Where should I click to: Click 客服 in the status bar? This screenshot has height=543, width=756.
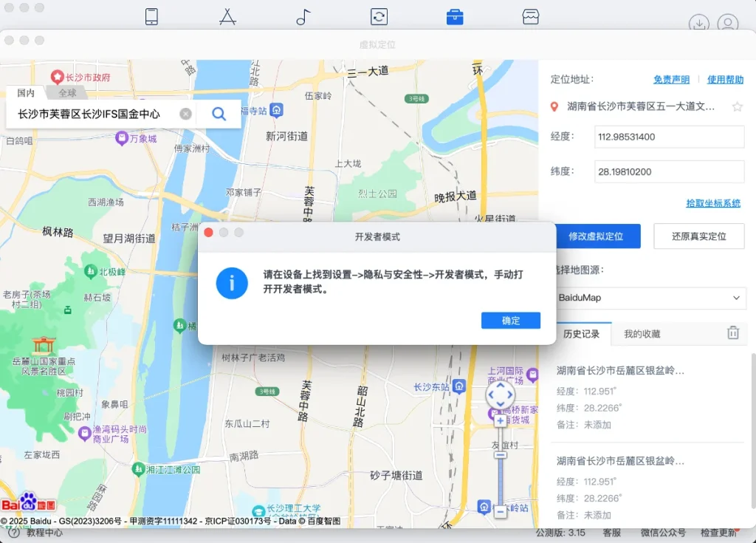click(x=611, y=533)
